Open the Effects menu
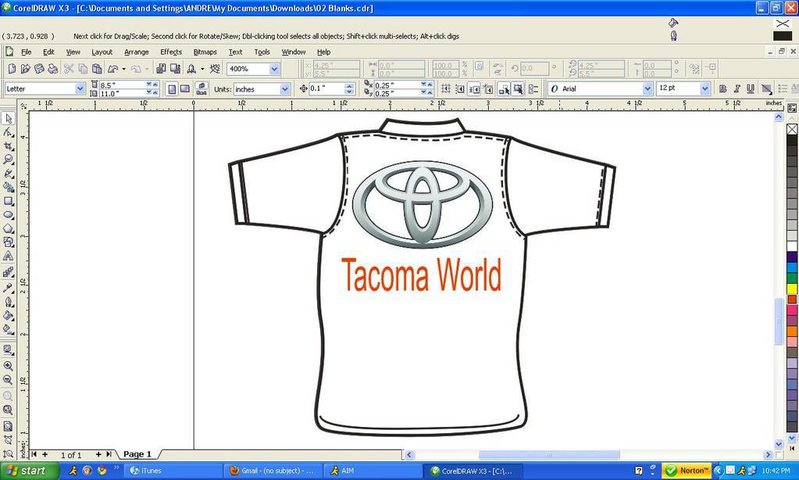Viewport: 799px width, 480px height. pos(171,52)
